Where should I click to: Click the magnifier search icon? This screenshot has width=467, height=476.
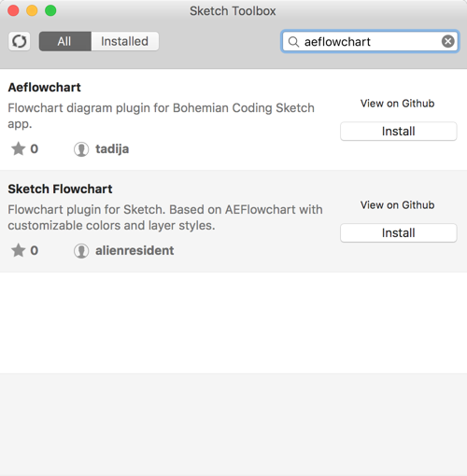coord(293,41)
